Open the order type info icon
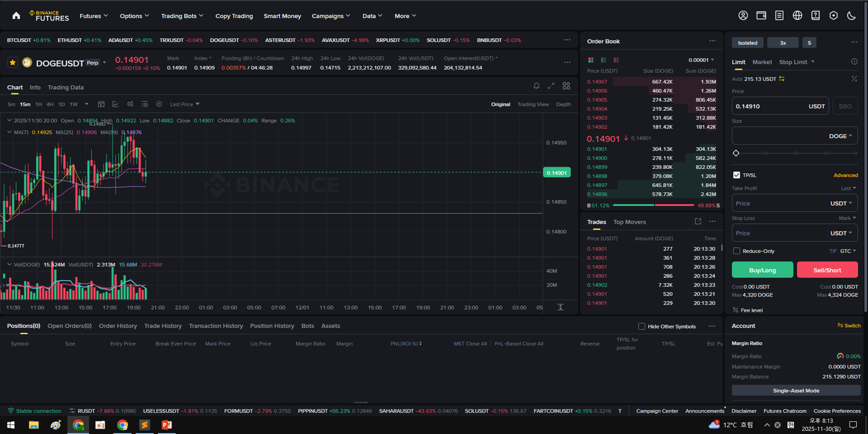This screenshot has width=868, height=434. pyautogui.click(x=854, y=62)
